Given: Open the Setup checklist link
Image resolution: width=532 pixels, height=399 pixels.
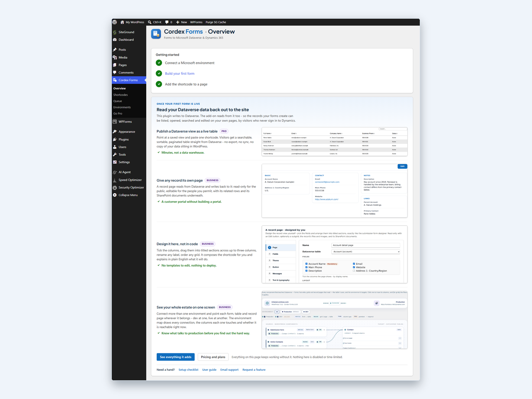Looking at the screenshot, I should [188, 369].
